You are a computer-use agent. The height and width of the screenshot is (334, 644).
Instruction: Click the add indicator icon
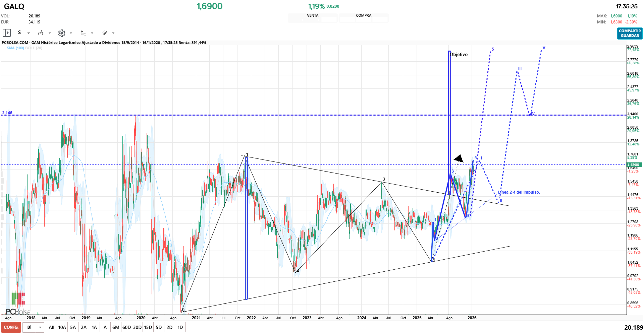tap(83, 33)
